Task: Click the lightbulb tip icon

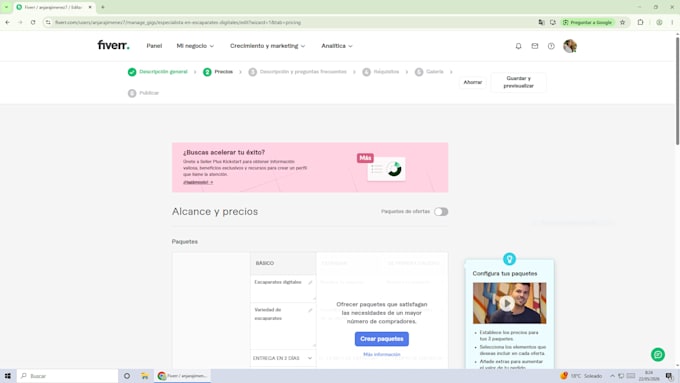Action: coord(509,259)
